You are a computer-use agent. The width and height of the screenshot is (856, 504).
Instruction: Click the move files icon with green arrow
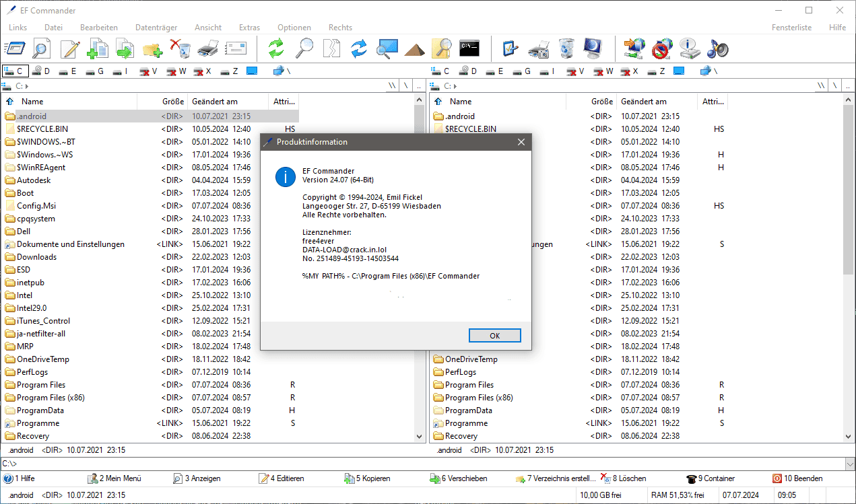click(x=125, y=48)
